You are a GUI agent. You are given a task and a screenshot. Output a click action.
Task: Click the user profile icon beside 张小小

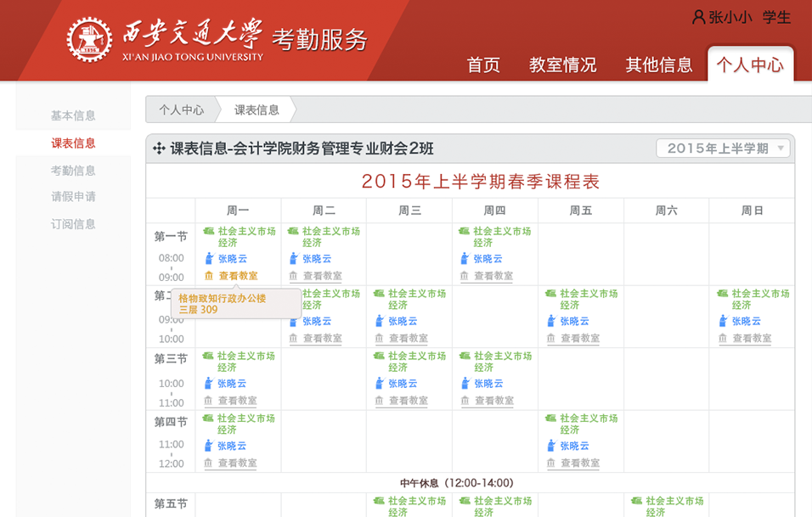pyautogui.click(x=698, y=17)
